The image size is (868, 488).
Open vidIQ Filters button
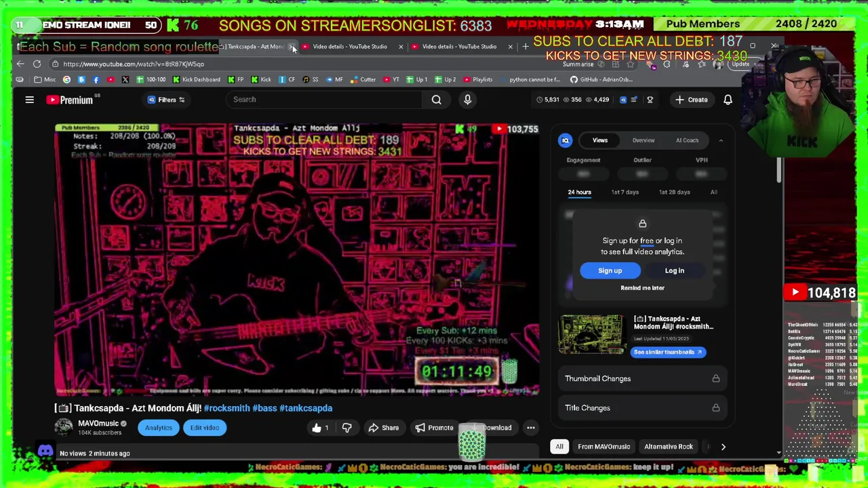[x=167, y=100]
